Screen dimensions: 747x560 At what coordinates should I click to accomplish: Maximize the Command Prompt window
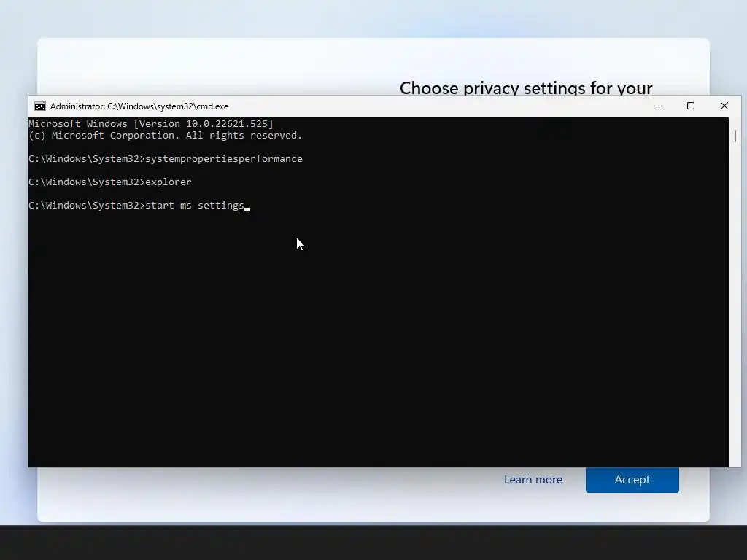coord(691,106)
